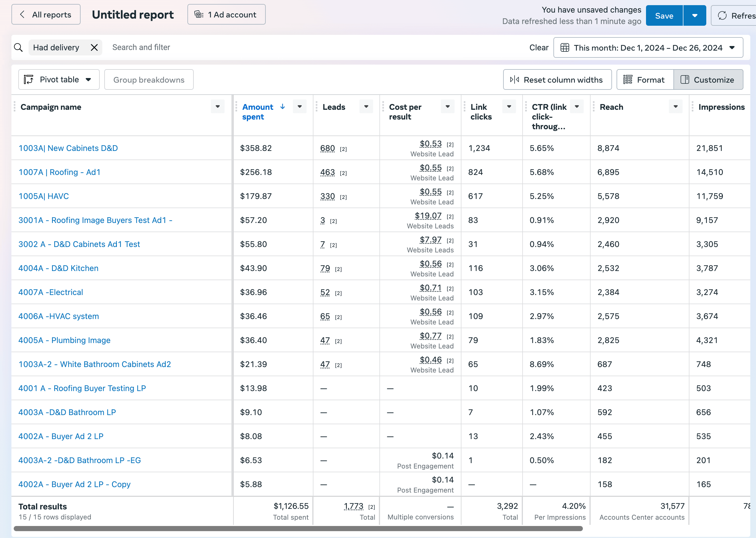Screen dimensions: 756x538
Task: Toggle the Customize panel
Action: (708, 79)
